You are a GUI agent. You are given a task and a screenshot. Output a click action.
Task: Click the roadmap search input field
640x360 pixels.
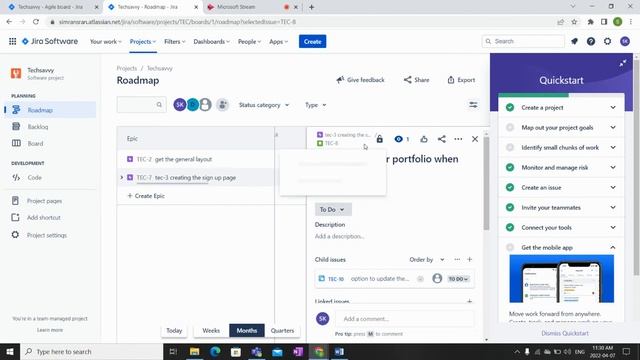click(141, 105)
